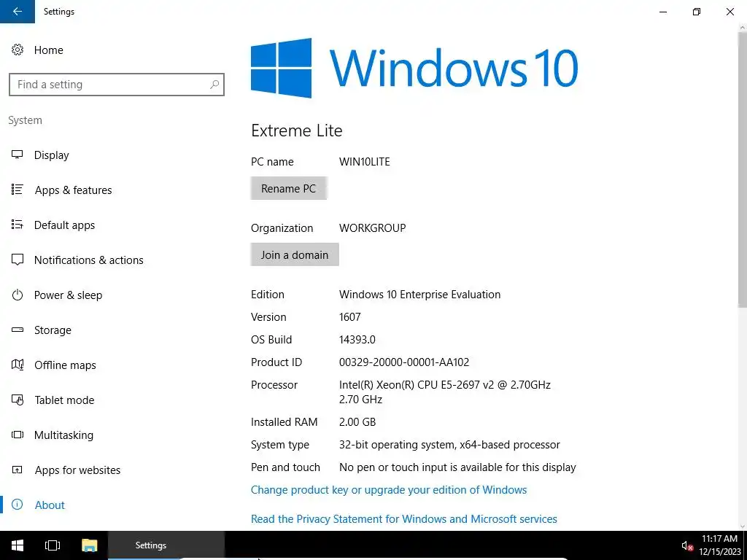Open Offline maps settings
747x560 pixels.
[65, 365]
